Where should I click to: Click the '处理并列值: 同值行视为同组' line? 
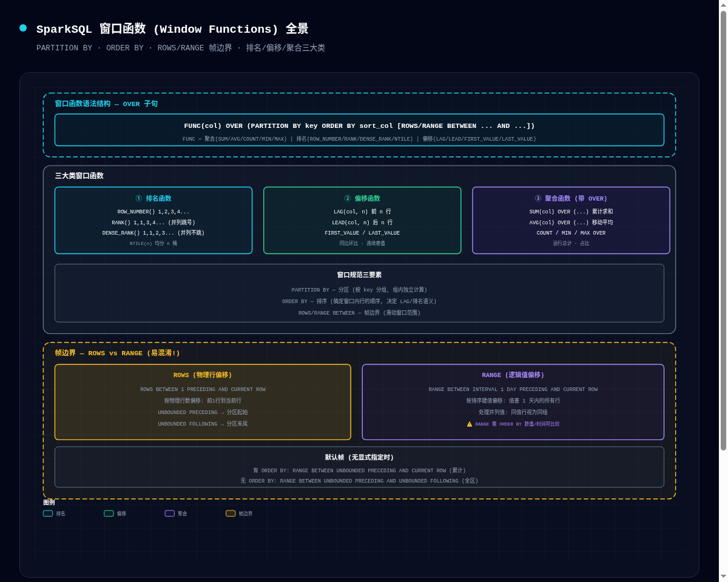(x=513, y=412)
